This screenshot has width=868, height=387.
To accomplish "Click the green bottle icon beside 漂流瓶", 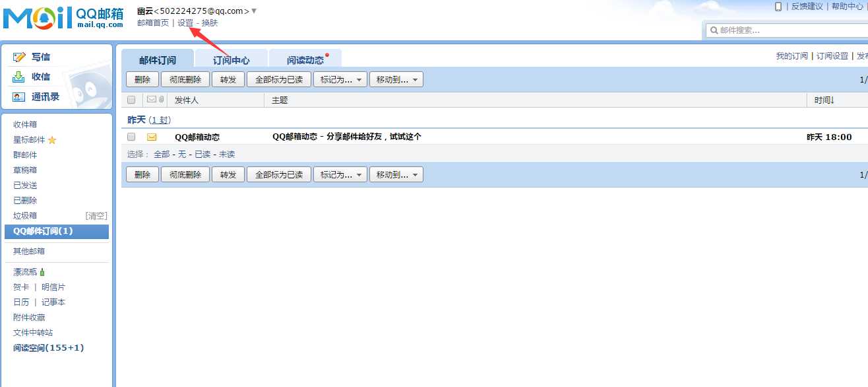I will pyautogui.click(x=42, y=272).
